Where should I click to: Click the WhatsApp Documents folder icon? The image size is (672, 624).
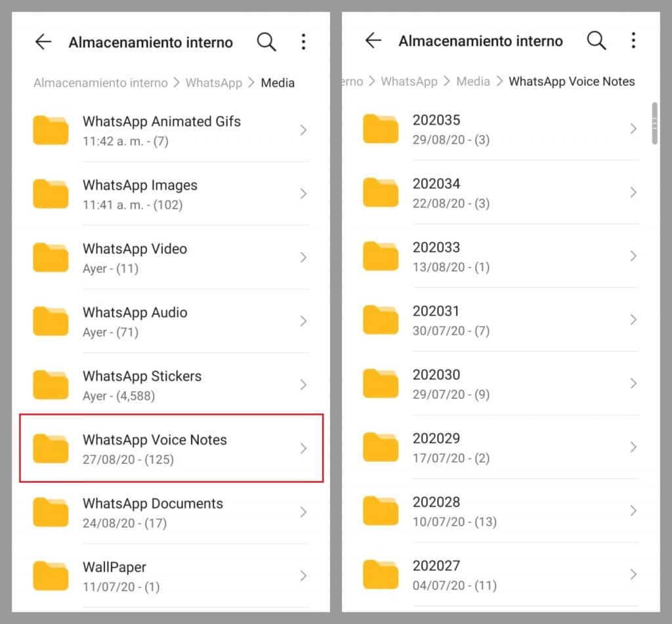(51, 512)
